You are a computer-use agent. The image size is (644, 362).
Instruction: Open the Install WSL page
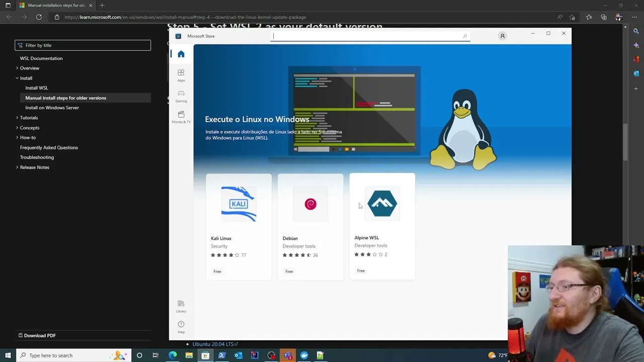pos(37,88)
